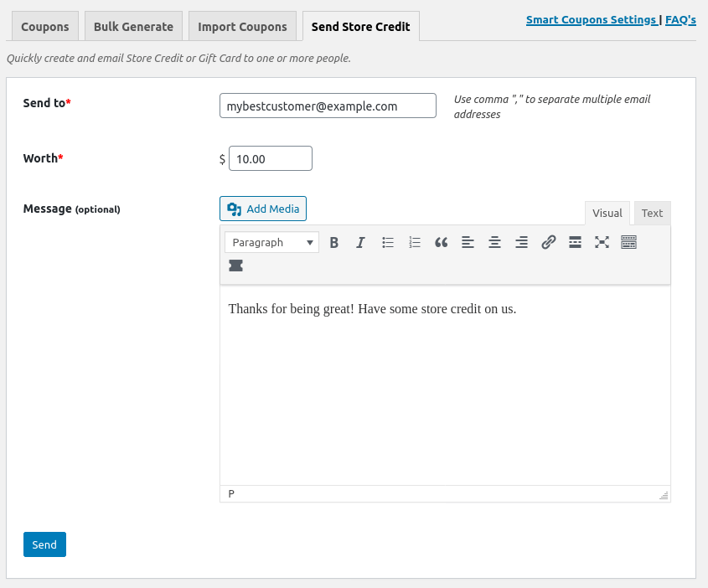708x588 pixels.
Task: Align message text to the left
Action: (x=468, y=243)
